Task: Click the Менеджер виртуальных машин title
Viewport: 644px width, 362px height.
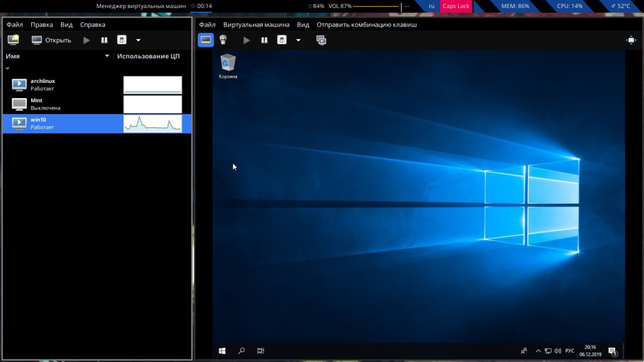Action: click(140, 6)
